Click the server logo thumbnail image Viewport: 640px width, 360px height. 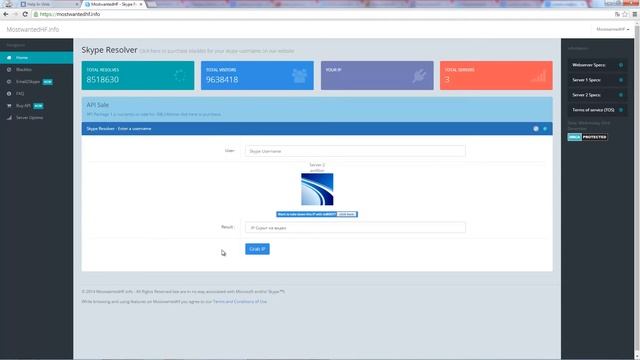click(x=317, y=189)
